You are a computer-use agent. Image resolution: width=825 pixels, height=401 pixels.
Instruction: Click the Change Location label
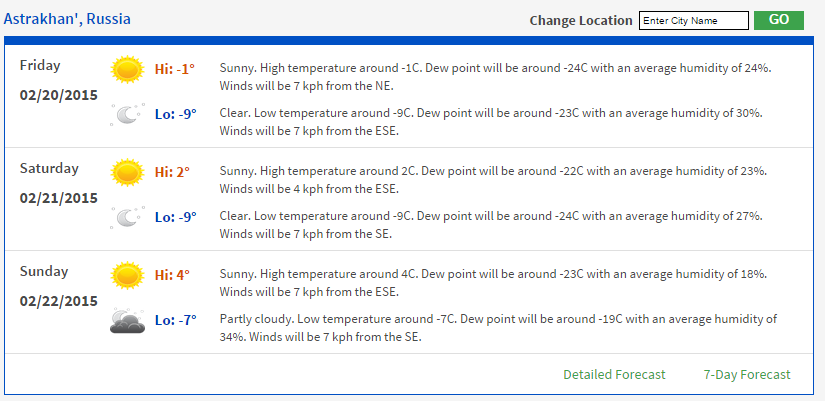pos(581,21)
